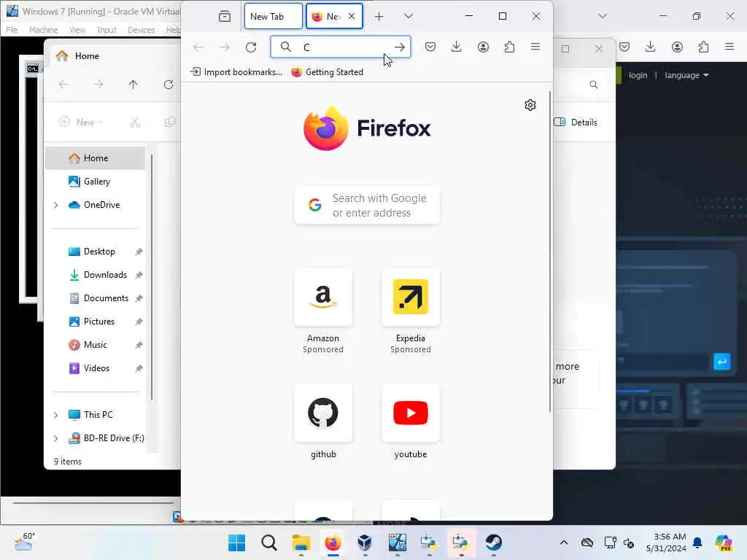This screenshot has width=747, height=560.
Task: Open Firefox View tab list icon
Action: [225, 17]
